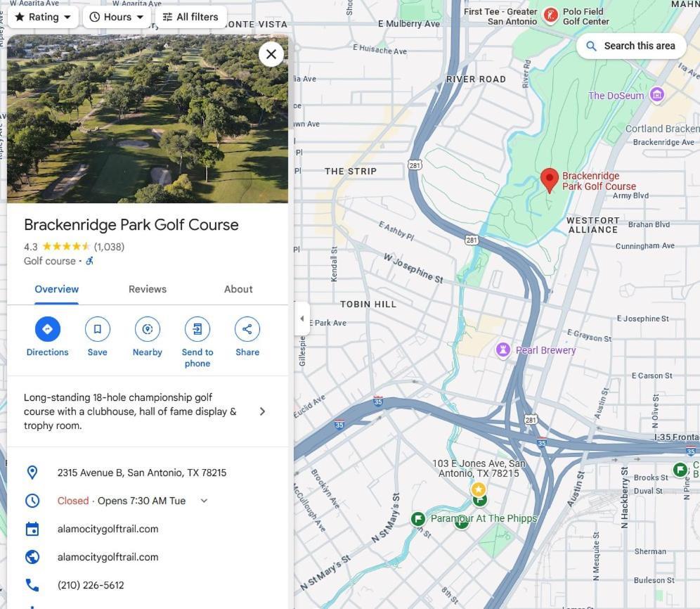The height and width of the screenshot is (609, 700).
Task: Click the golf course aerial photo
Action: (148, 119)
